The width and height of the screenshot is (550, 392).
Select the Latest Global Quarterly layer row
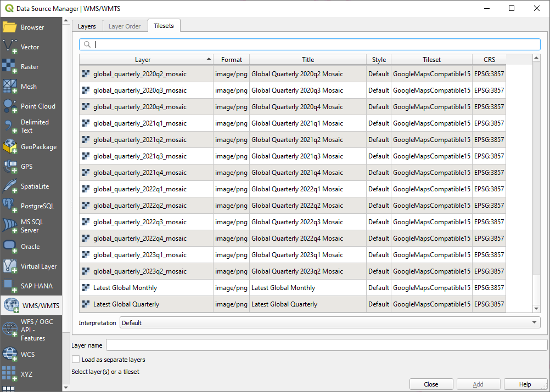293,304
